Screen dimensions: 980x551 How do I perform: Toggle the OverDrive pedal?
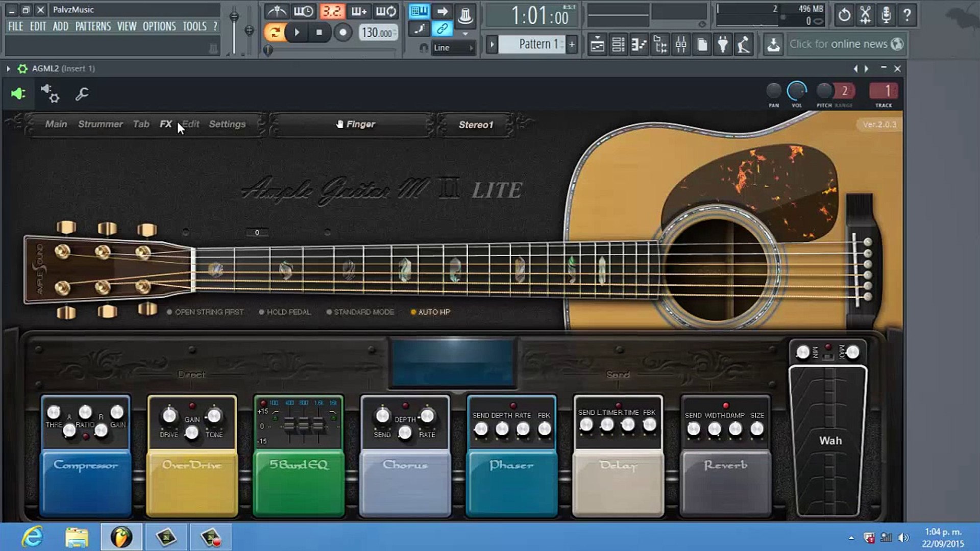[x=192, y=483]
